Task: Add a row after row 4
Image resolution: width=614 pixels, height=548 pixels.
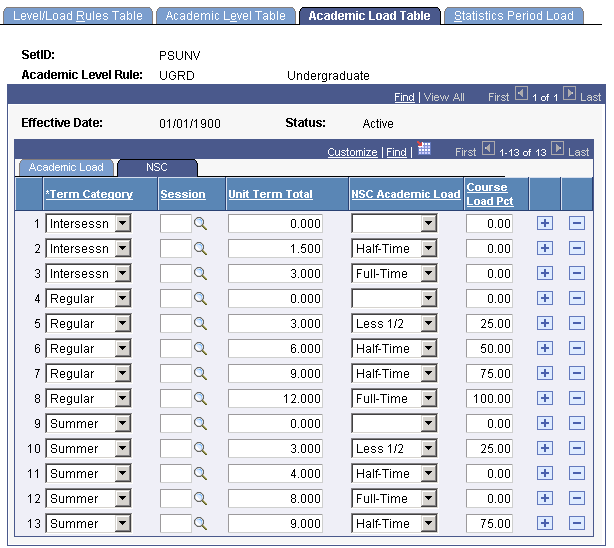Action: tap(545, 298)
